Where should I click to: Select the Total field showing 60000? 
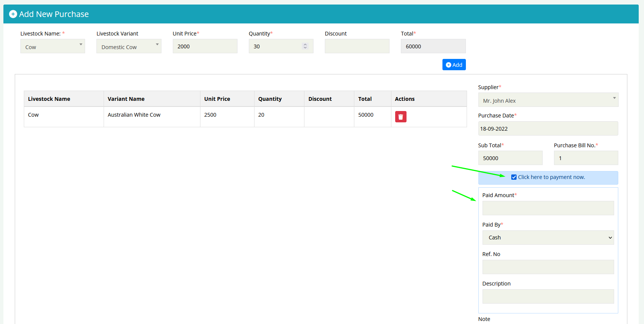(x=433, y=46)
